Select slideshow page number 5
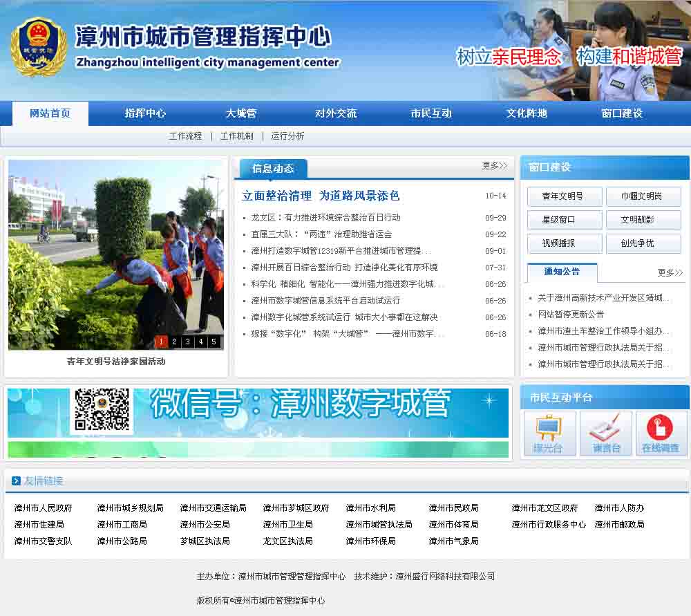This screenshot has height=616, width=691. (214, 342)
